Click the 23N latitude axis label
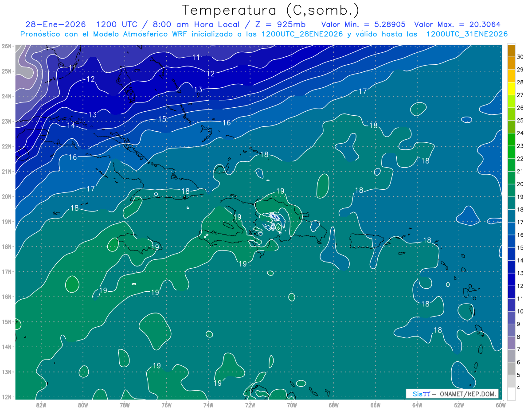The height and width of the screenshot is (411, 532). coord(6,121)
